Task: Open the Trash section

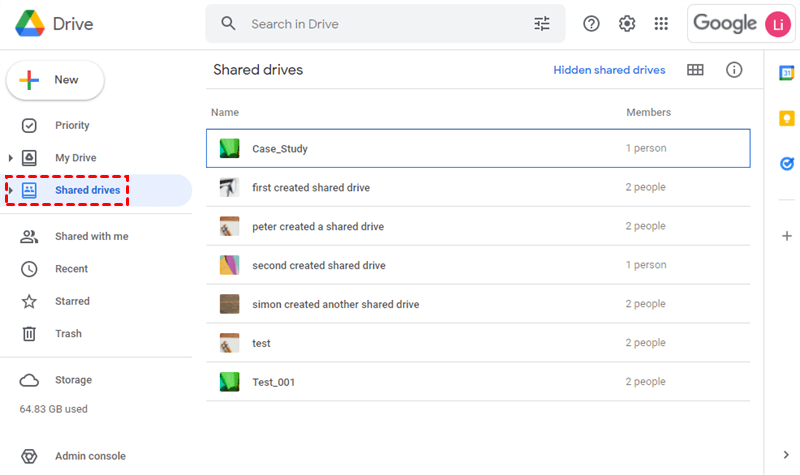Action: [x=68, y=334]
